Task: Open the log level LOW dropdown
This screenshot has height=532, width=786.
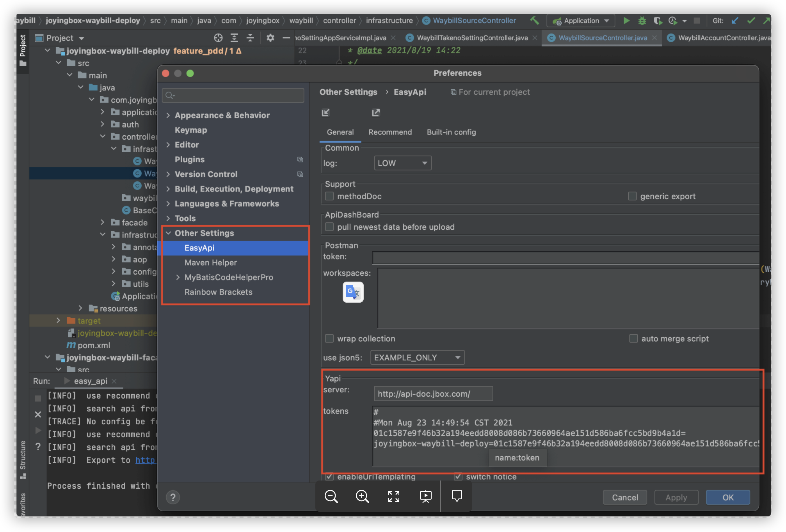Action: [x=402, y=163]
